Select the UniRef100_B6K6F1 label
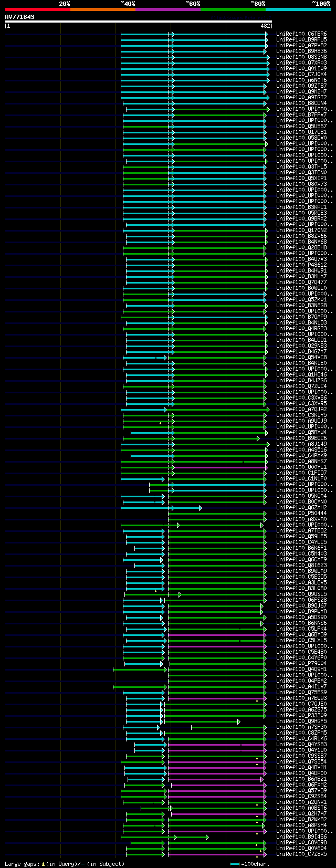 tap(301, 548)
